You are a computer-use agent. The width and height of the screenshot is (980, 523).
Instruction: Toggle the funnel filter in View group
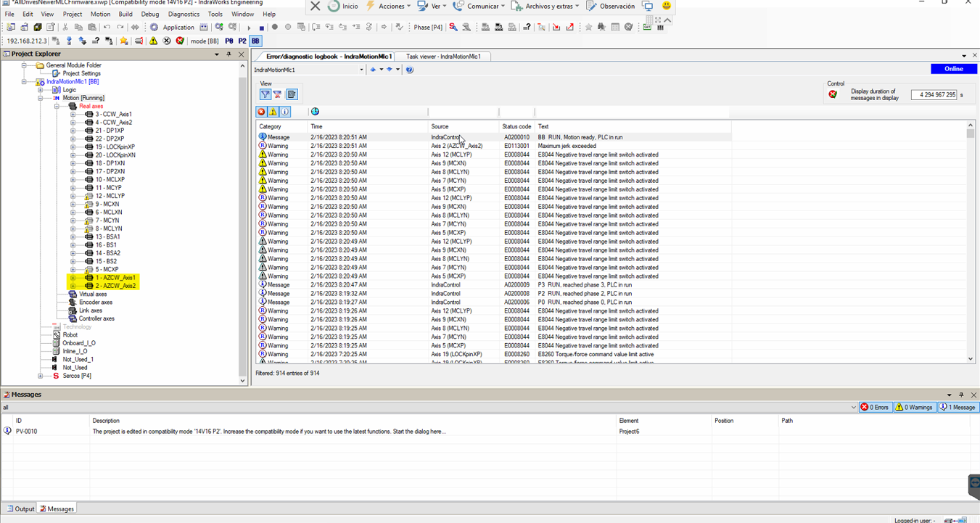(265, 94)
